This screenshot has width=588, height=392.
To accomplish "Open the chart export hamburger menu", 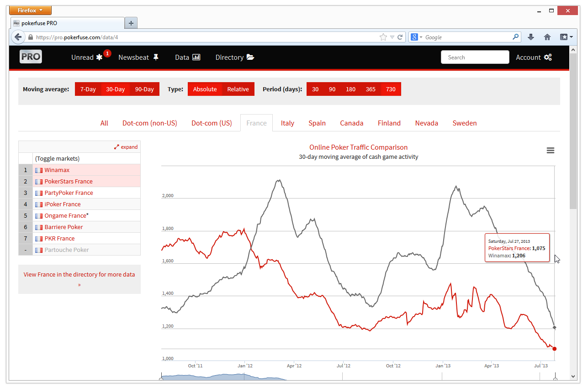I will 551,151.
